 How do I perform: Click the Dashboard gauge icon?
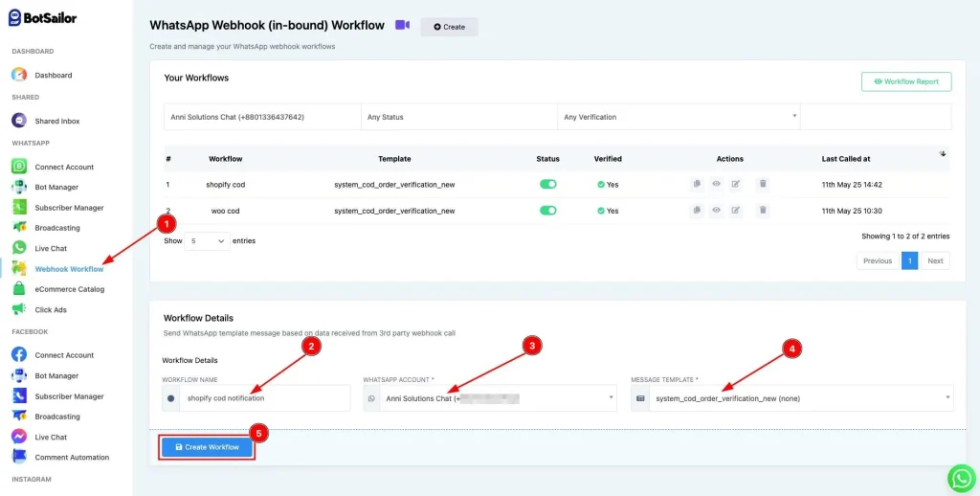[x=19, y=75]
